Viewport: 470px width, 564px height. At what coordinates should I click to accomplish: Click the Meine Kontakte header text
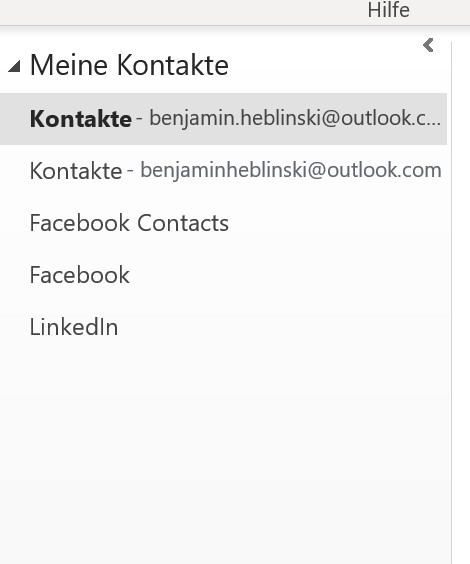tap(129, 65)
